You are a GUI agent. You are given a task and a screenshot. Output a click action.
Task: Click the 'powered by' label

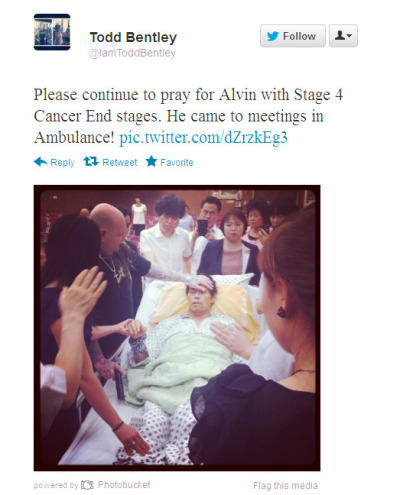tap(56, 485)
